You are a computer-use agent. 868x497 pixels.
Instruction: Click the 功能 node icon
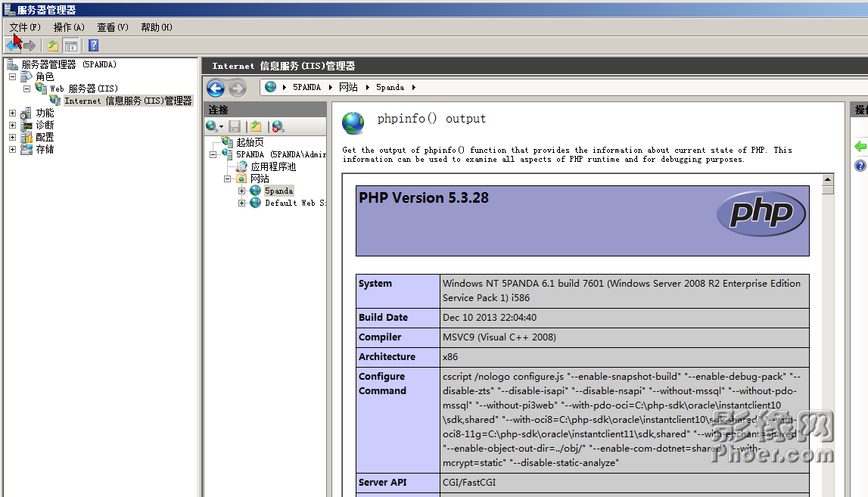coord(26,113)
